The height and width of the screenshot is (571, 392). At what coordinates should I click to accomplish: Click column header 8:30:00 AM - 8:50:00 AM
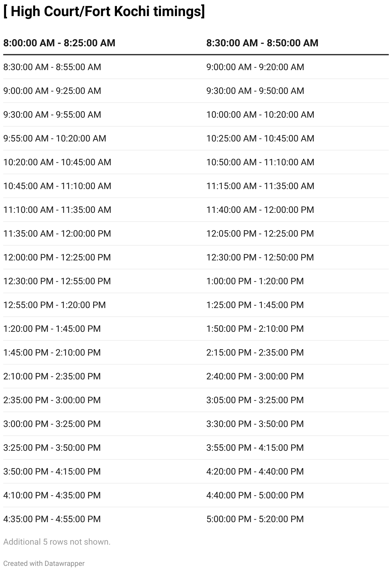[262, 43]
